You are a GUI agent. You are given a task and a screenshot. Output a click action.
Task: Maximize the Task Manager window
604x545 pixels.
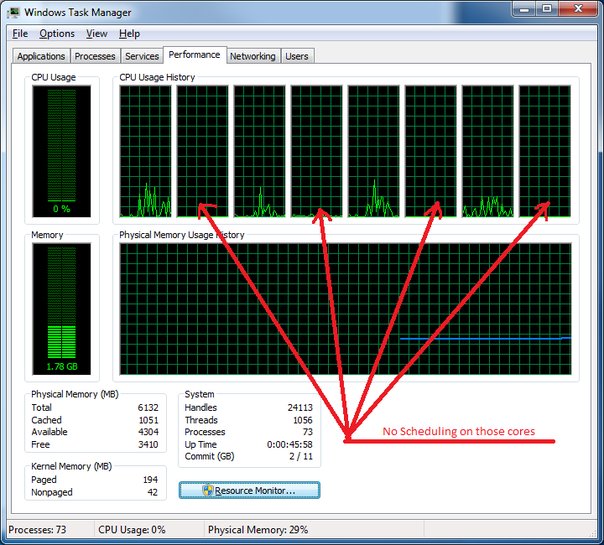pos(547,9)
